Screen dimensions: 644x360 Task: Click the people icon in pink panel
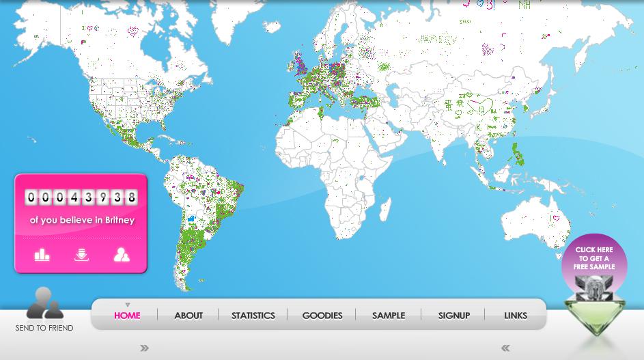[122, 255]
